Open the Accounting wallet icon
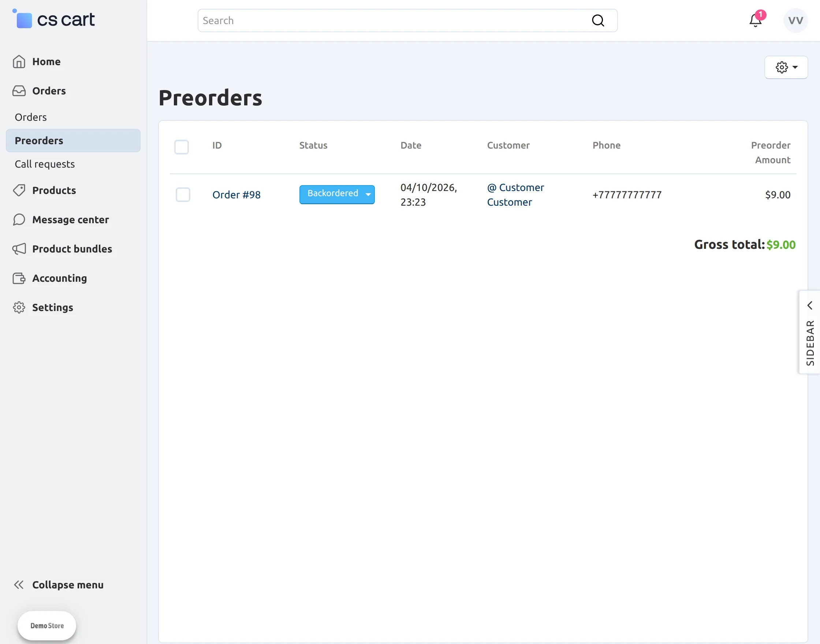This screenshot has height=644, width=820. (19, 278)
